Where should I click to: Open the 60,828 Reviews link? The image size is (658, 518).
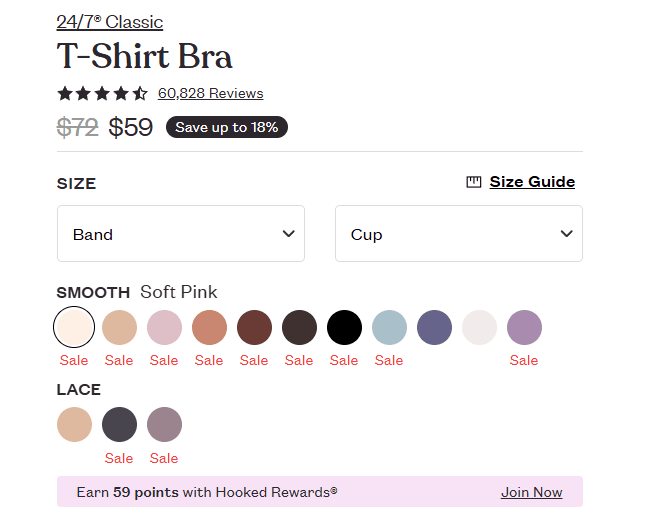[x=211, y=93]
